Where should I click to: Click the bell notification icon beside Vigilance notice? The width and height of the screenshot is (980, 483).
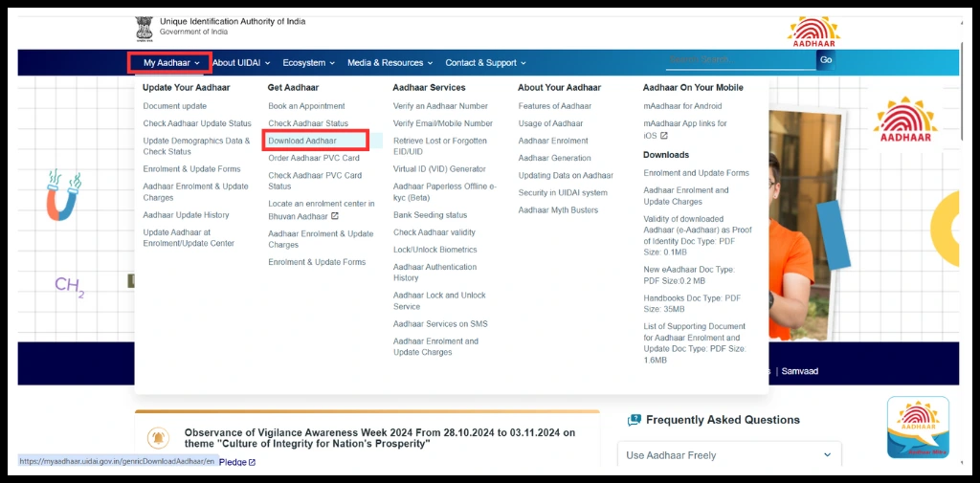(159, 438)
